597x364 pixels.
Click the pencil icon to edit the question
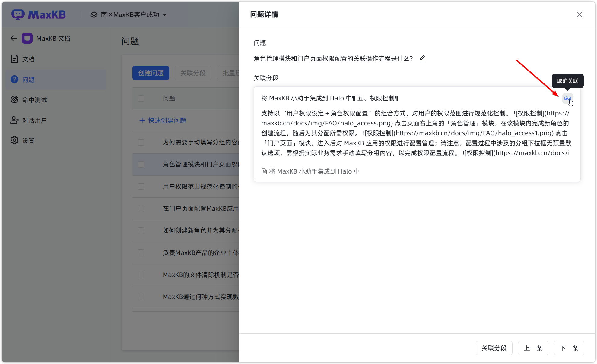[422, 58]
